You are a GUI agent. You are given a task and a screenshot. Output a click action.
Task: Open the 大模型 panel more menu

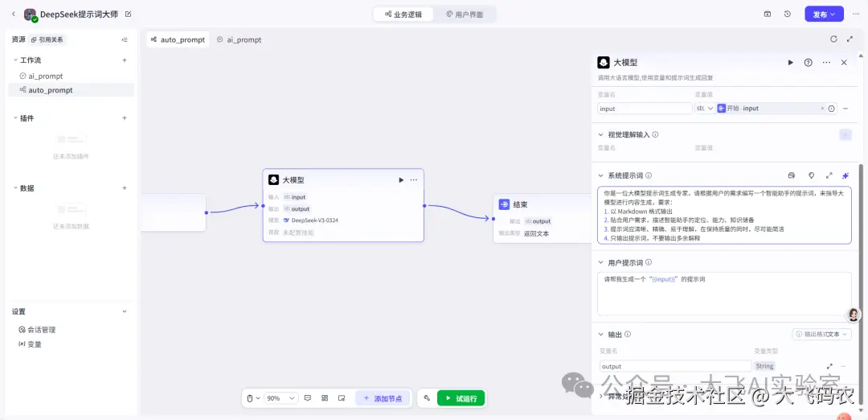tap(826, 63)
